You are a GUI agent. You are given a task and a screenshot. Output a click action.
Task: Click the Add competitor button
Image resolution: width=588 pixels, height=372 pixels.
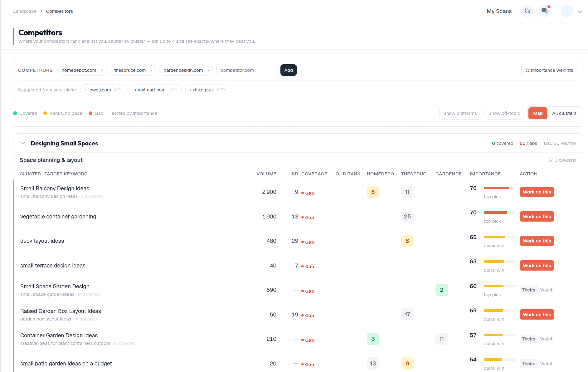coord(289,70)
